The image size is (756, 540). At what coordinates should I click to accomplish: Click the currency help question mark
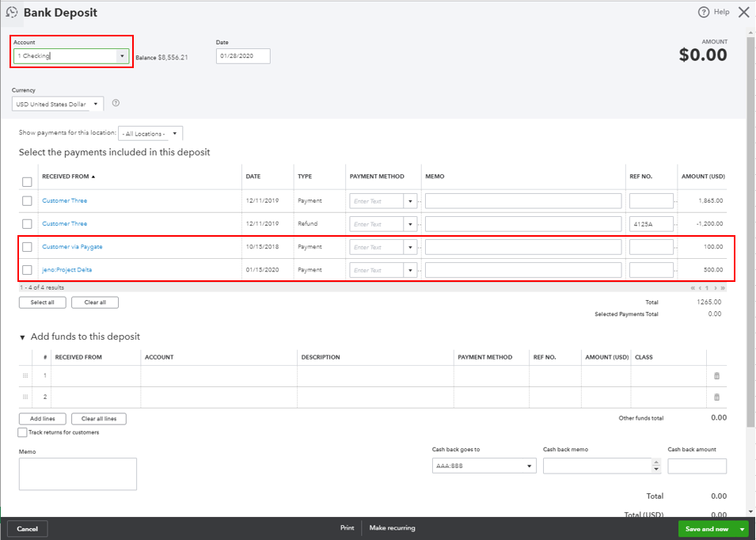point(116,103)
